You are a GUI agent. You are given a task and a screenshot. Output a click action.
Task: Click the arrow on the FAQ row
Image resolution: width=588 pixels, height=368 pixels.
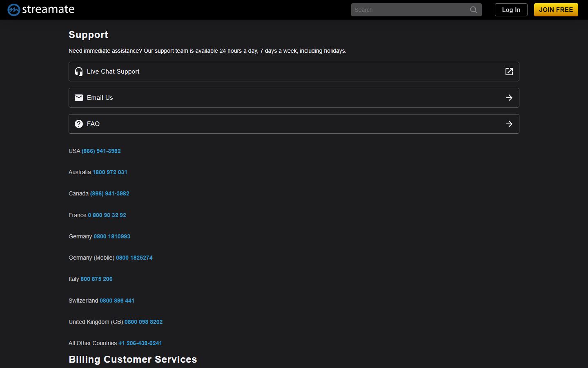(509, 124)
